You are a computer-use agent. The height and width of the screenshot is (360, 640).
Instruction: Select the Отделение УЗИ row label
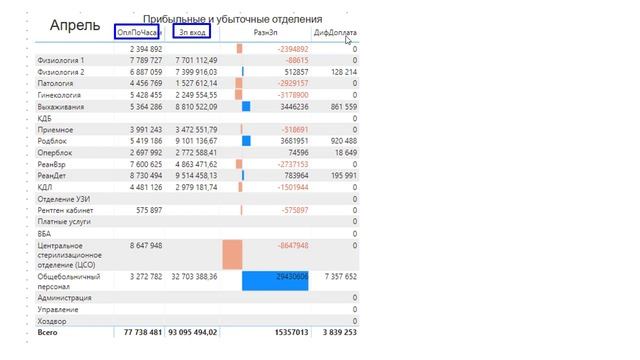[x=64, y=199]
